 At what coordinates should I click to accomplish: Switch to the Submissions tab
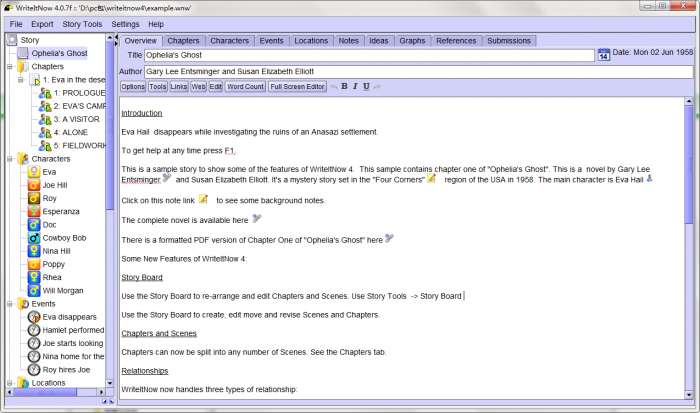pyautogui.click(x=509, y=41)
